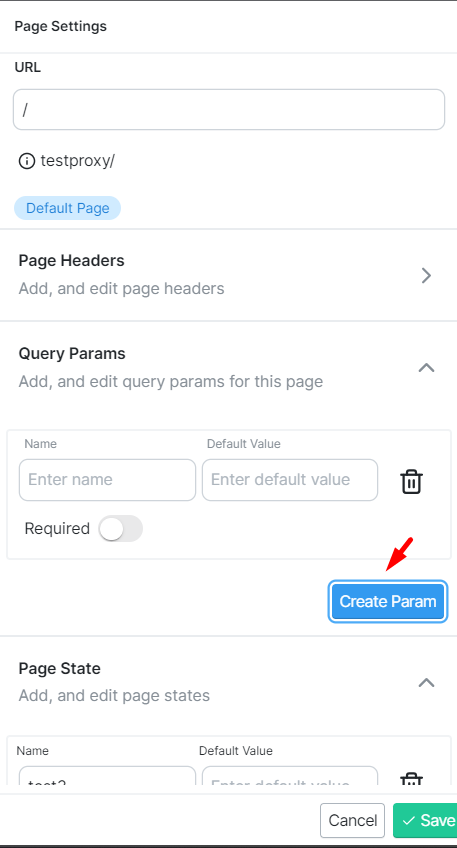This screenshot has width=457, height=848.
Task: Focus the URL input field
Action: (229, 110)
